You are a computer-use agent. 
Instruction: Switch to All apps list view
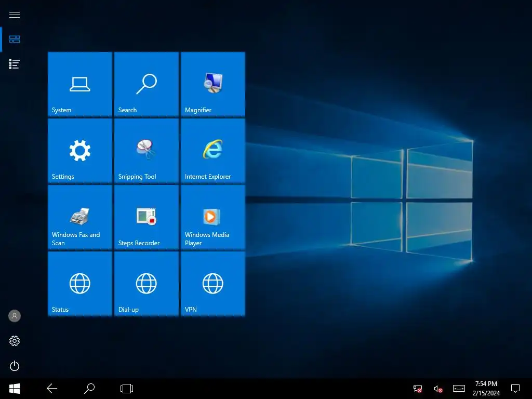coord(14,64)
